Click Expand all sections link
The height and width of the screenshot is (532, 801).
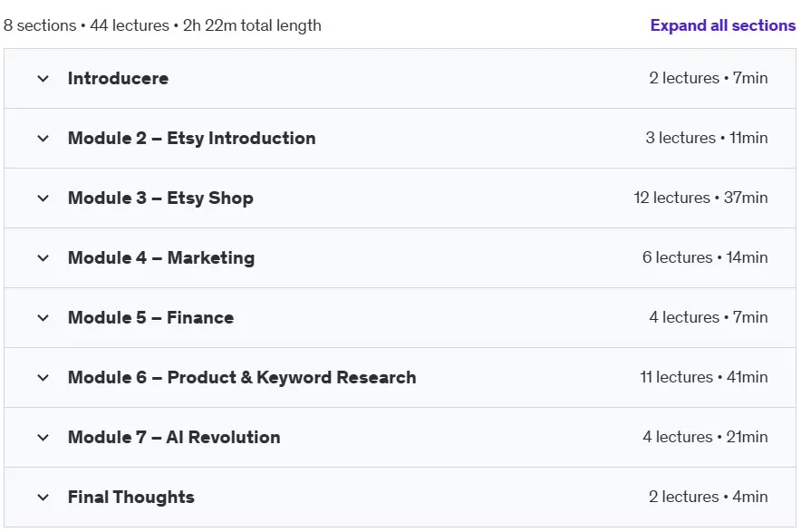723,25
